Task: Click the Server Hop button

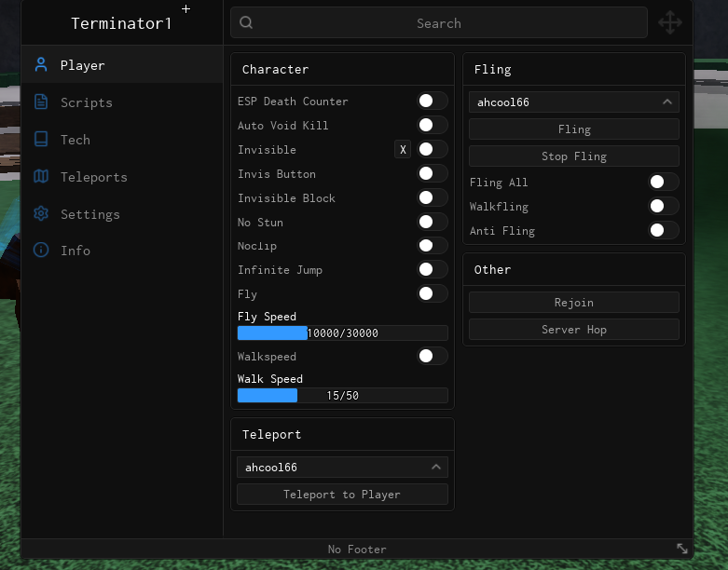Action: 574,330
